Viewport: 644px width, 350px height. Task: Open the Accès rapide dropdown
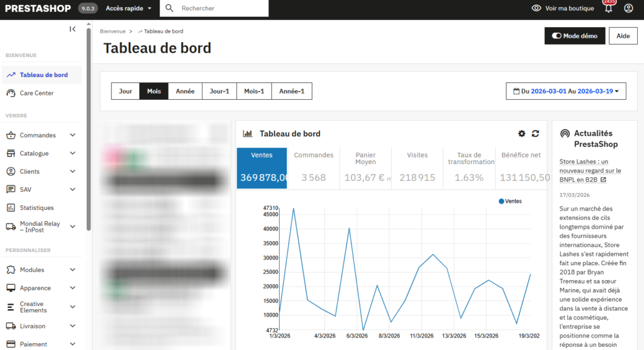tap(129, 9)
